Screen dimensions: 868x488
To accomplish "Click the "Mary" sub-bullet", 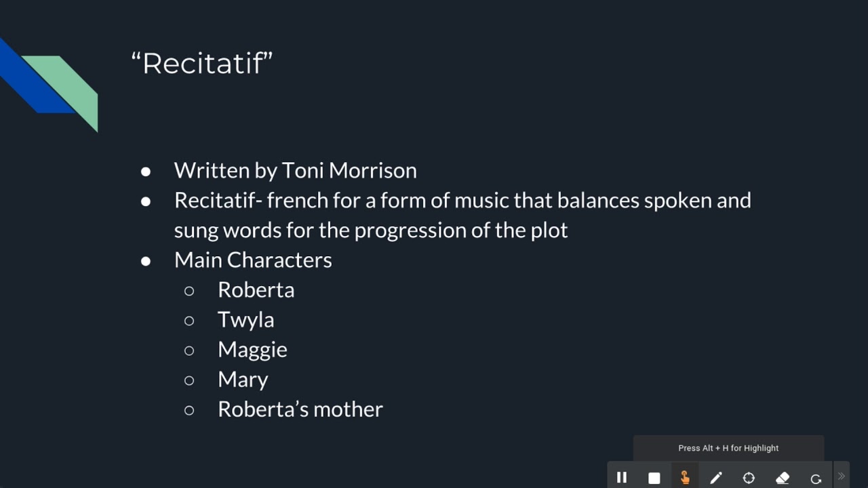I will click(243, 380).
